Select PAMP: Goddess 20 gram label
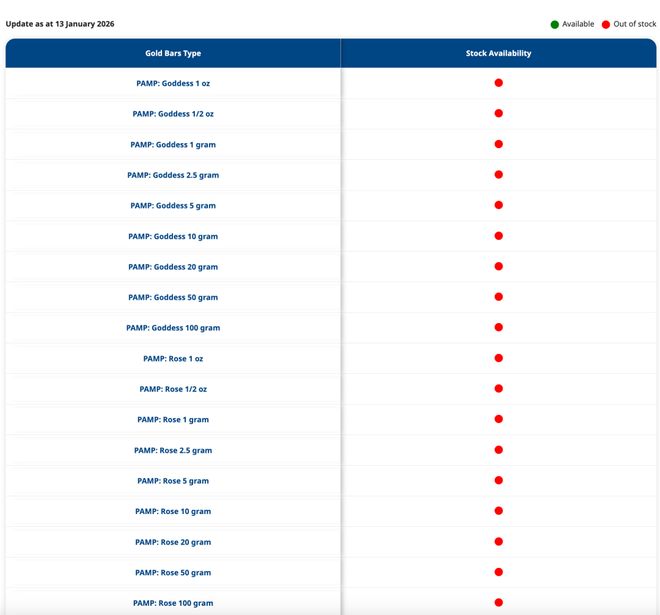The height and width of the screenshot is (615, 660). [x=173, y=267]
